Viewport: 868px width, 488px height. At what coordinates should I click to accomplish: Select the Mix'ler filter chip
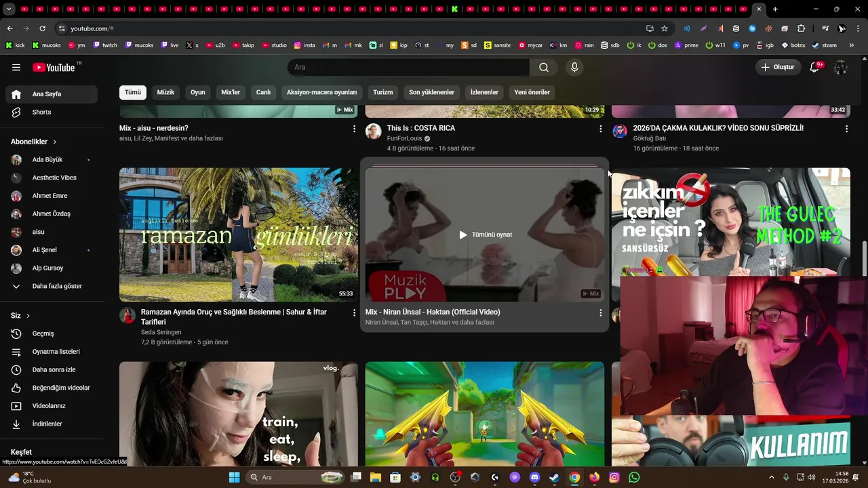pos(231,92)
